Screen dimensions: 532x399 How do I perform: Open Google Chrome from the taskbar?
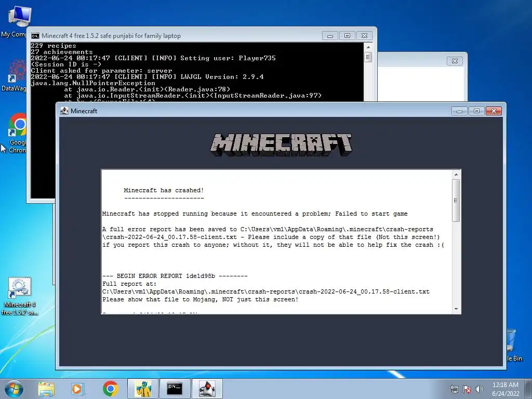point(110,389)
